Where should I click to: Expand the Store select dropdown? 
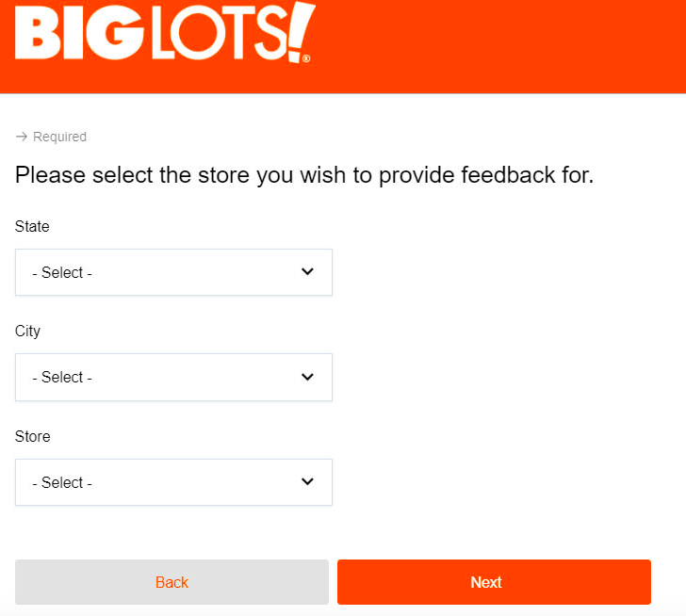(x=173, y=482)
